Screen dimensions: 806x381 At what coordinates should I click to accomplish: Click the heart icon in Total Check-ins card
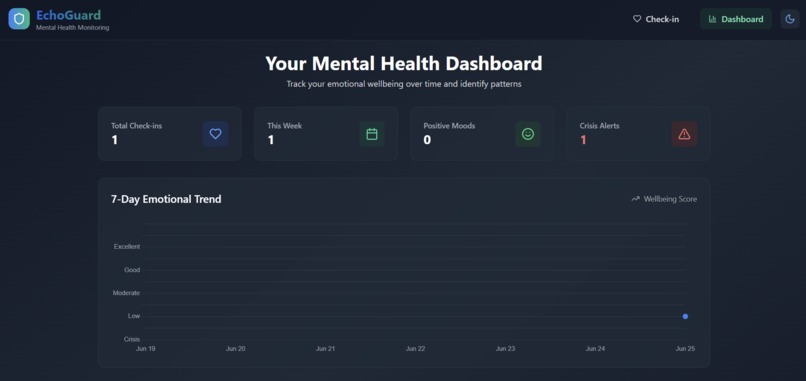tap(215, 134)
